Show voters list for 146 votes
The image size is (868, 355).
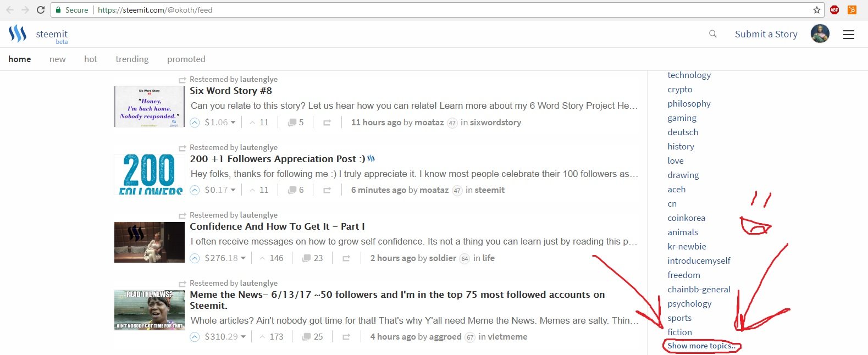pyautogui.click(x=272, y=258)
